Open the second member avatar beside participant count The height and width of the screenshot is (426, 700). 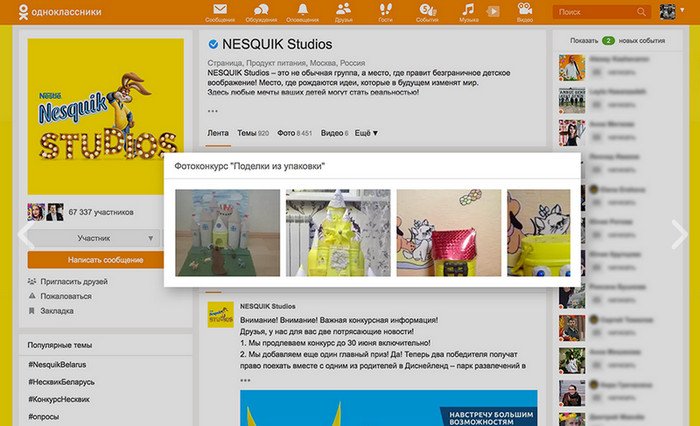pyautogui.click(x=55, y=212)
